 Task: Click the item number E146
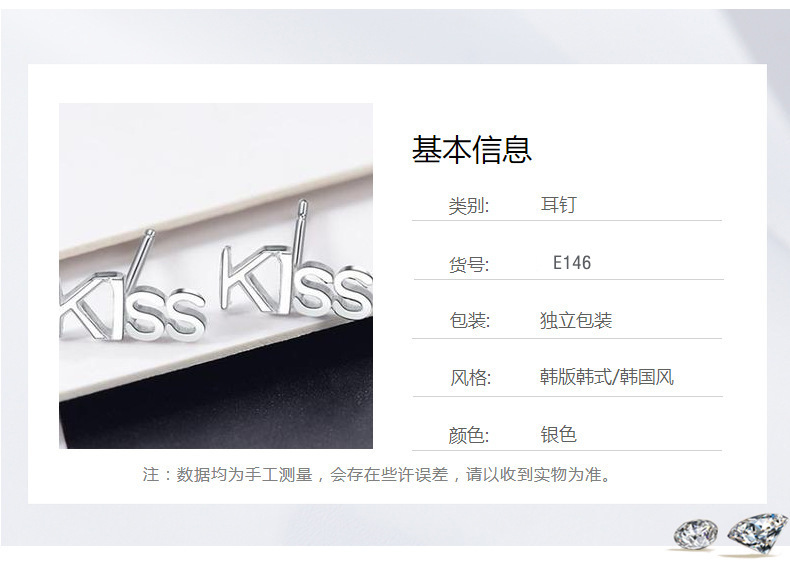point(572,263)
